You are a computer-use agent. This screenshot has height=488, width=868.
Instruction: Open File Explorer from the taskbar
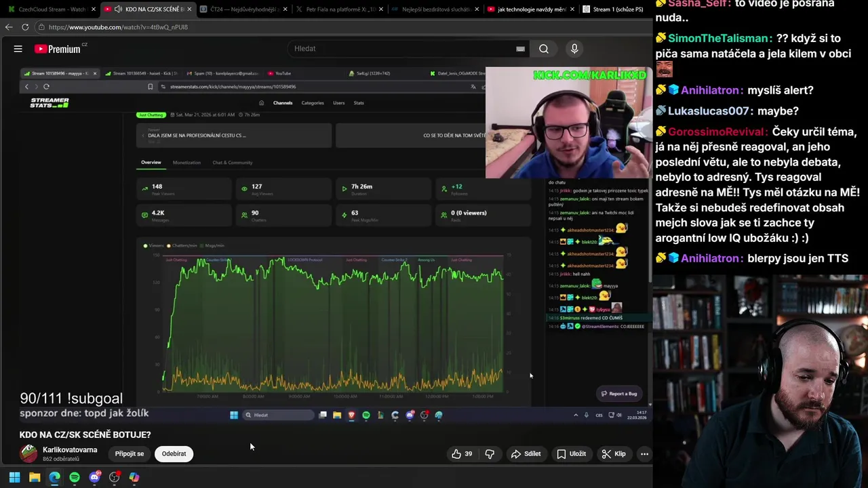click(x=35, y=477)
